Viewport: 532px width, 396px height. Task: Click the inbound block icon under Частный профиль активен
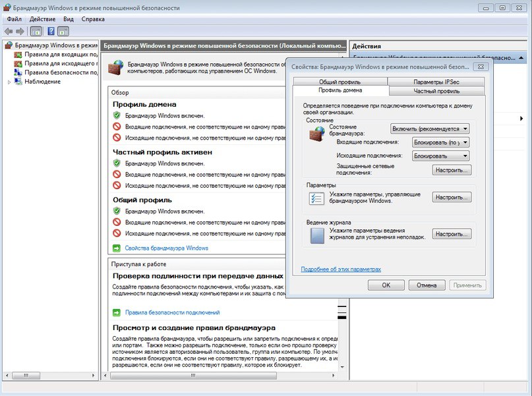click(117, 174)
